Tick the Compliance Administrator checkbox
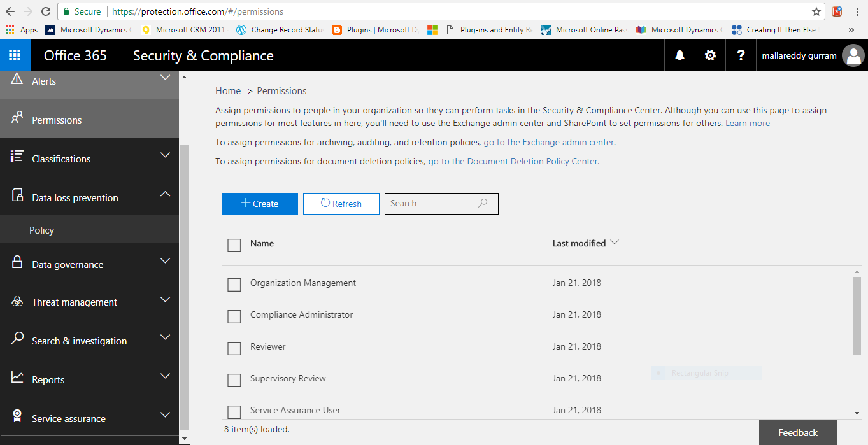The width and height of the screenshot is (868, 445). click(x=234, y=316)
